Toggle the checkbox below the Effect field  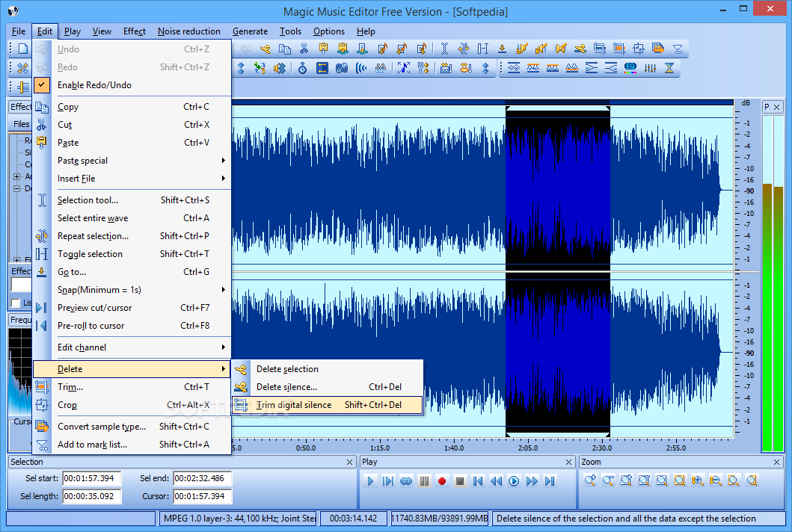point(16,303)
